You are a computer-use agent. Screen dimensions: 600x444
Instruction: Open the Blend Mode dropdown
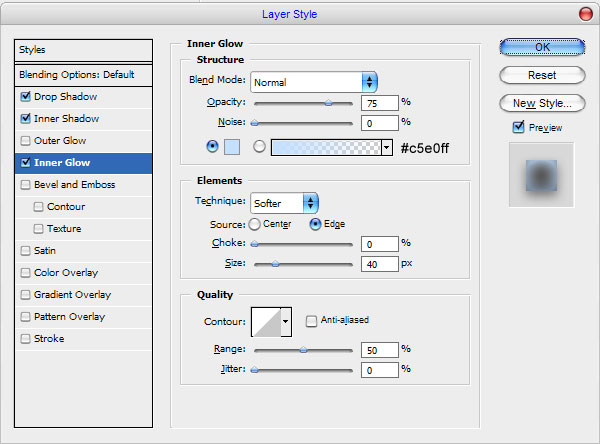tap(314, 82)
